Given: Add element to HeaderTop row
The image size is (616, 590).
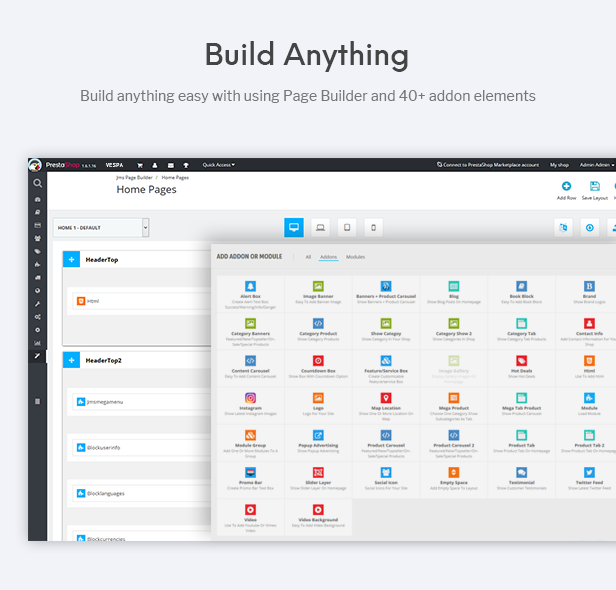Looking at the screenshot, I should [72, 260].
